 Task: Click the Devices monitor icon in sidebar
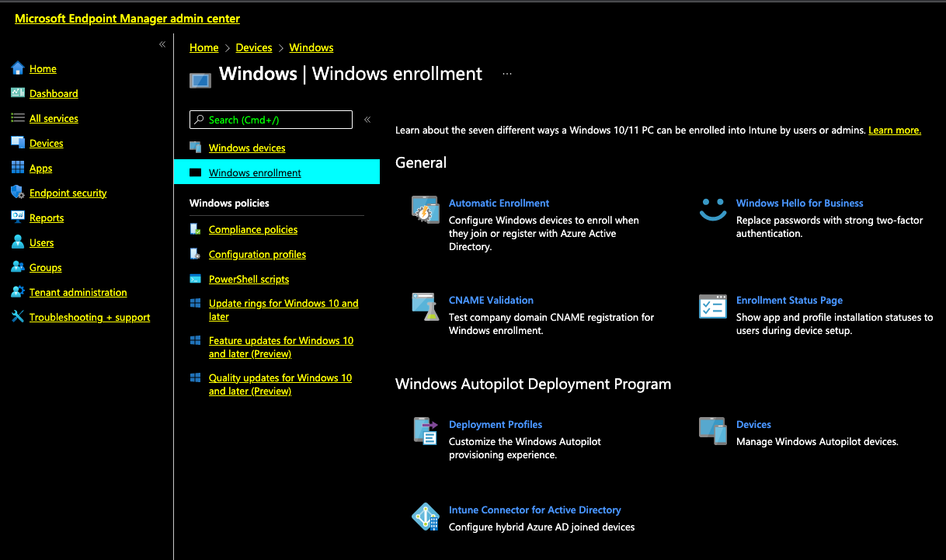pos(18,143)
